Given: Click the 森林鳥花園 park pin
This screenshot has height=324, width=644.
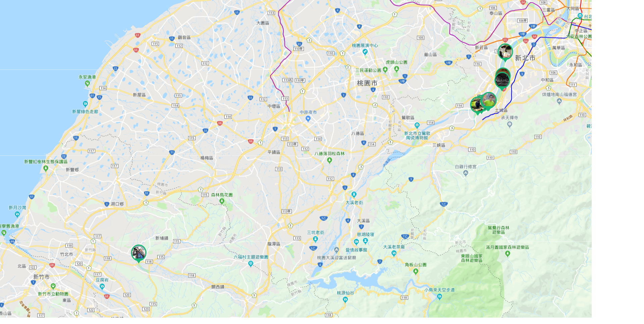Looking at the screenshot, I should (222, 201).
